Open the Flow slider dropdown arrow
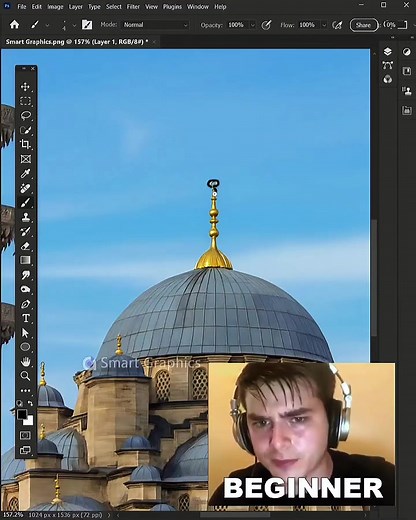This screenshot has width=416, height=520. 324,25
